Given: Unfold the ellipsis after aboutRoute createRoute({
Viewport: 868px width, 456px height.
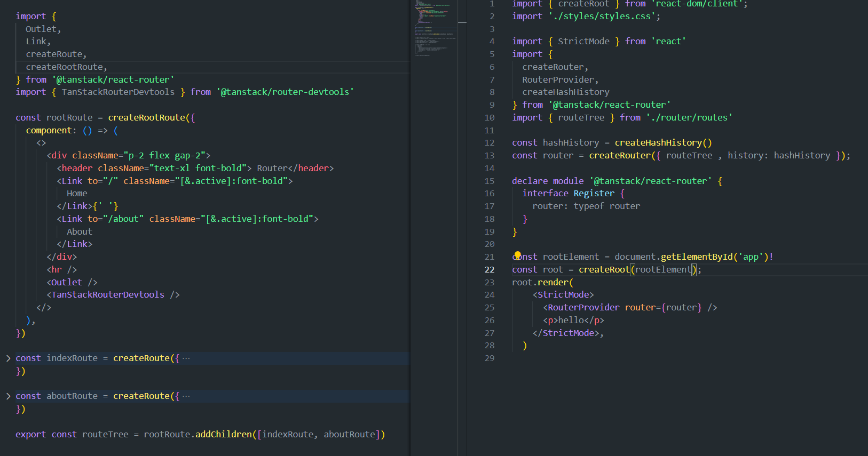Looking at the screenshot, I should 186,396.
